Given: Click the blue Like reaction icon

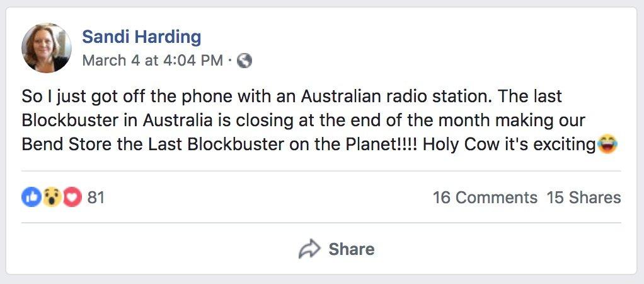Looking at the screenshot, I should tap(31, 198).
